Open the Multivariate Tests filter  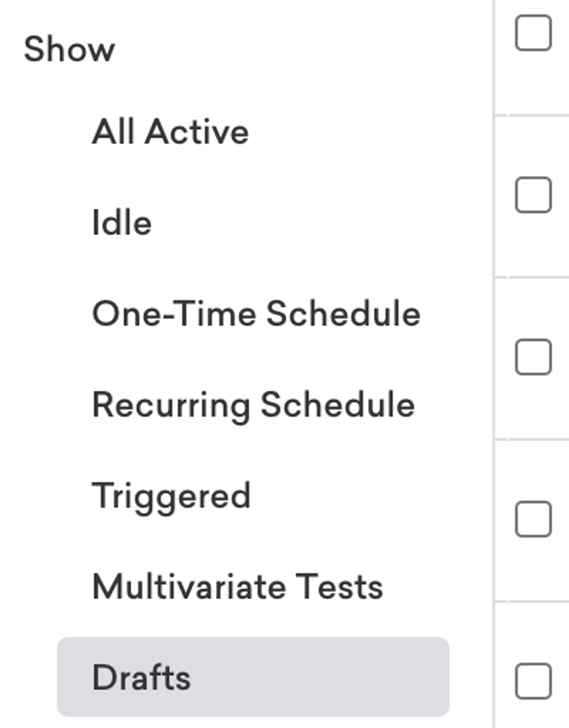238,587
